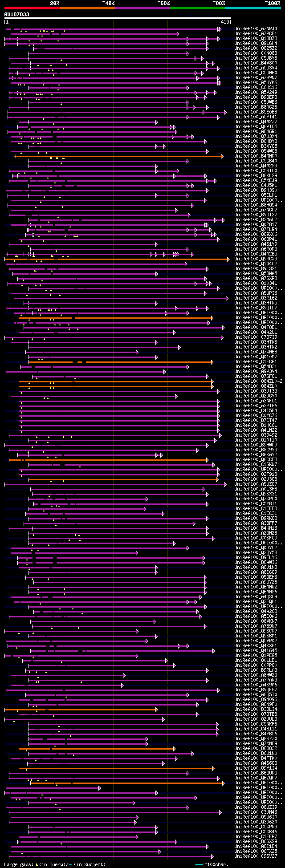Viewport: 285px width, 868px height.
Task: Open hit UniRef100_A7PCF1
Action: click(256, 34)
